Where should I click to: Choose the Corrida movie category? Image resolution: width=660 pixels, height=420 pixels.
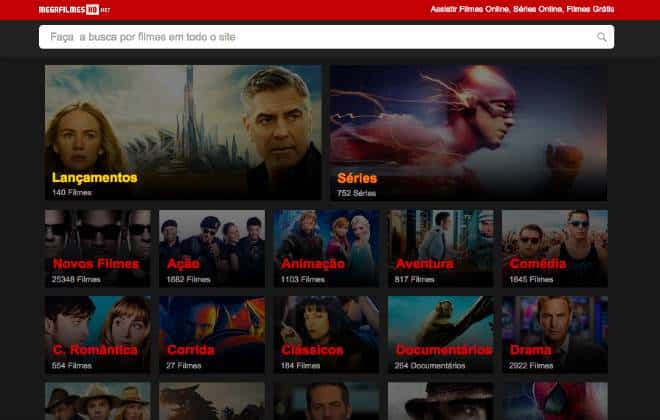pos(211,335)
